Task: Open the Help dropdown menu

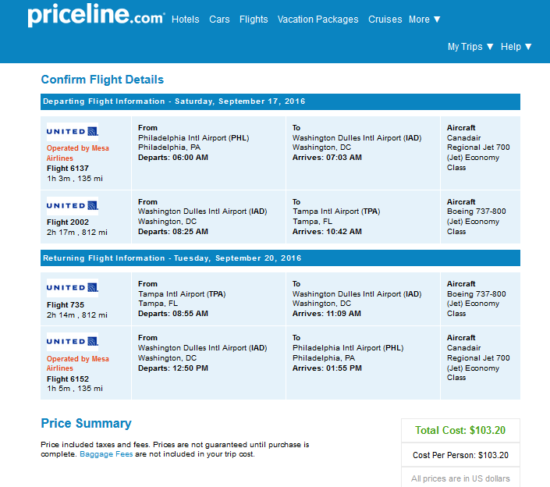Action: 516,47
